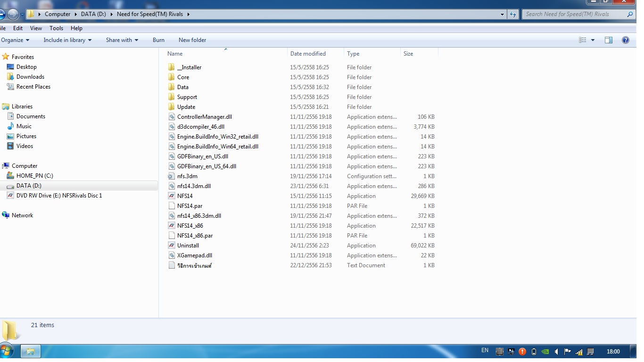Screen dimensions: 644x362
Task: Click the Help question mark icon
Action: point(625,40)
